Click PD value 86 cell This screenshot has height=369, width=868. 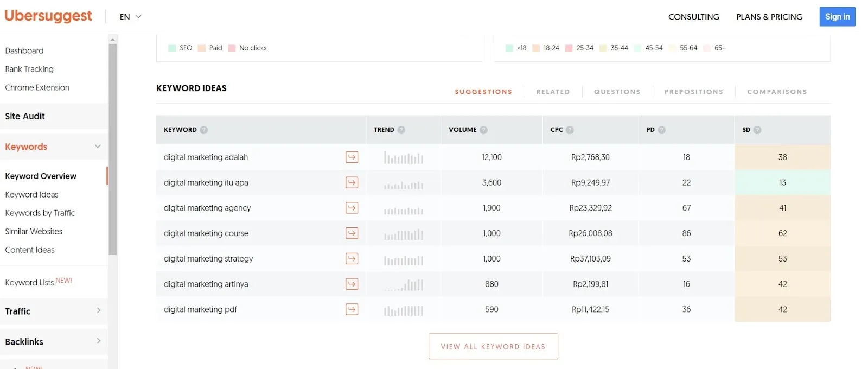(x=686, y=233)
